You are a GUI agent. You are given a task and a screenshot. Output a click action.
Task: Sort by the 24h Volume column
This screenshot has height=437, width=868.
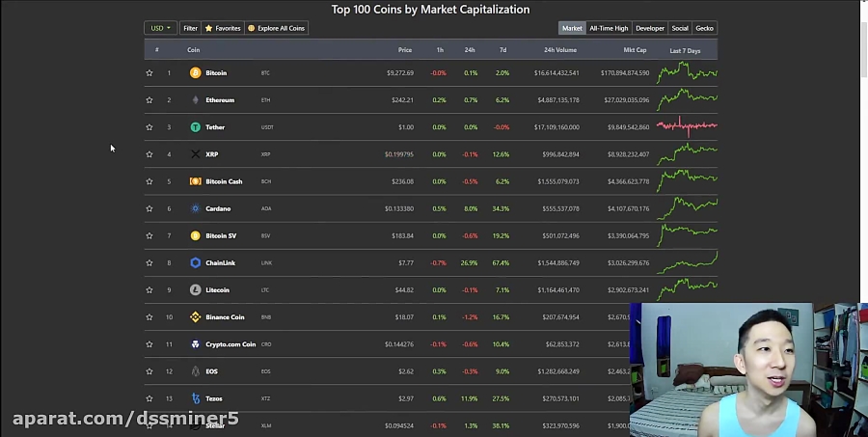560,50
